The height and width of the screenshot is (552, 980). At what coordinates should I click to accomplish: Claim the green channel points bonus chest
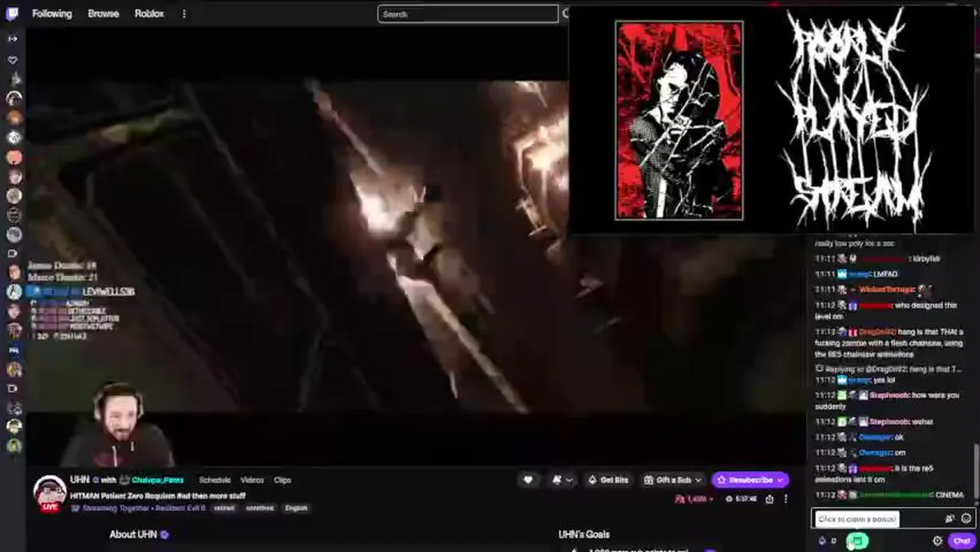pyautogui.click(x=857, y=541)
